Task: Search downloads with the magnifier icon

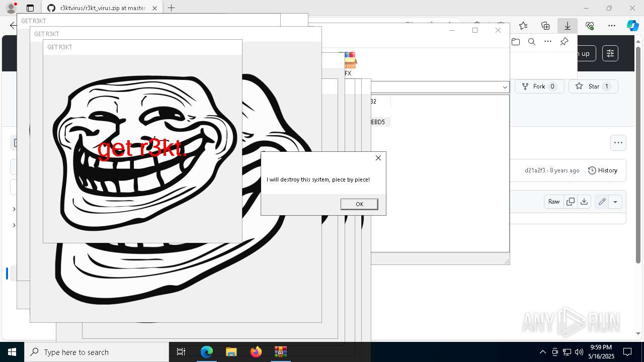Action: [x=532, y=42]
